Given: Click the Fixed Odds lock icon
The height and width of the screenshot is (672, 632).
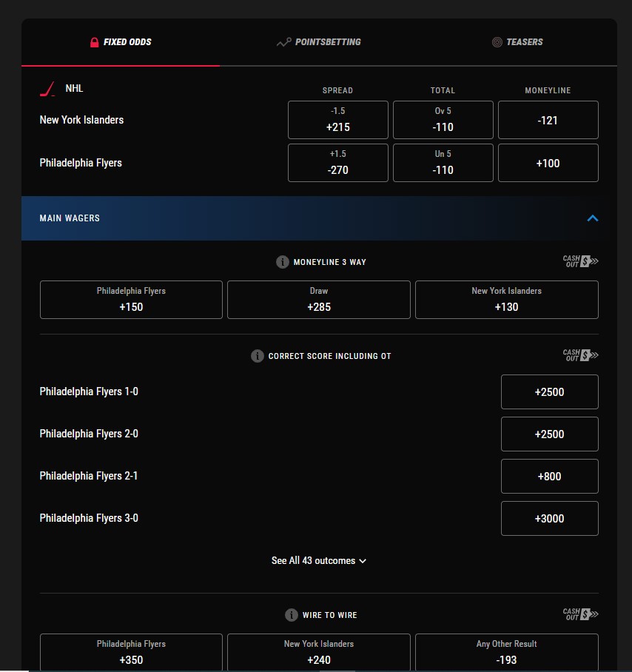Looking at the screenshot, I should [x=94, y=42].
